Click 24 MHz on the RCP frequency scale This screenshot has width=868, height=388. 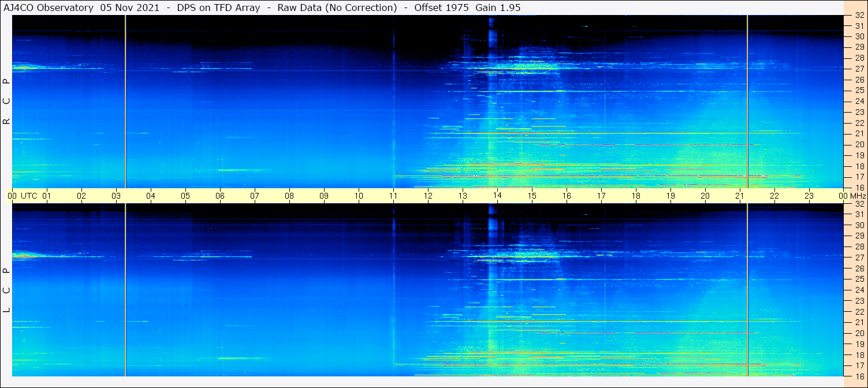coord(859,101)
